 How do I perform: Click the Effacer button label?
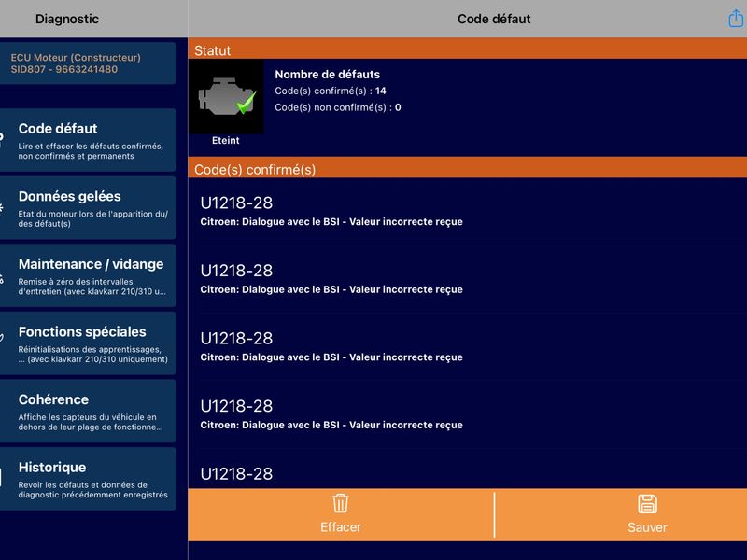341,527
